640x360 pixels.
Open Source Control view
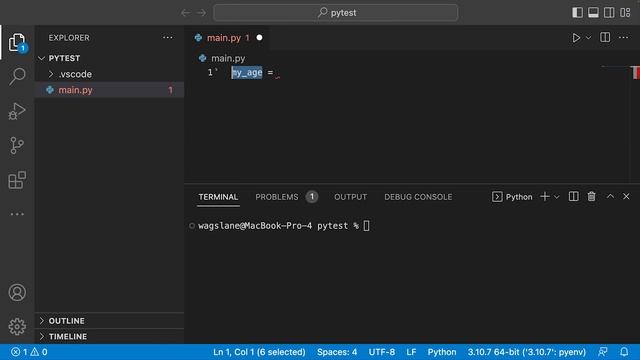(x=17, y=145)
